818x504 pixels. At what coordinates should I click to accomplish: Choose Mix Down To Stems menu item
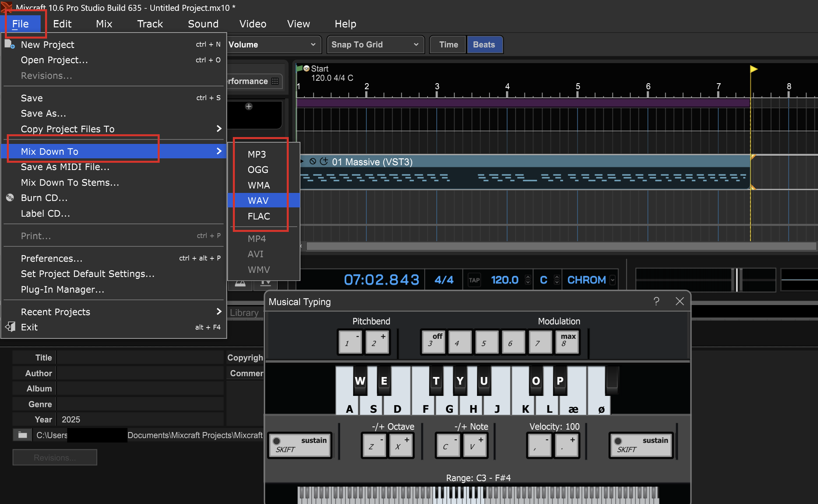point(70,182)
